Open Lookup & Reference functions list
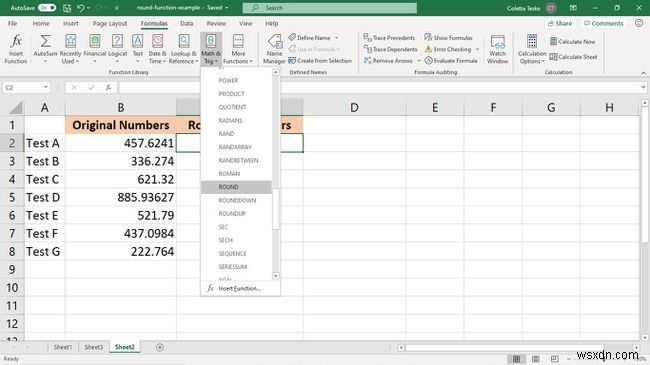 (184, 49)
